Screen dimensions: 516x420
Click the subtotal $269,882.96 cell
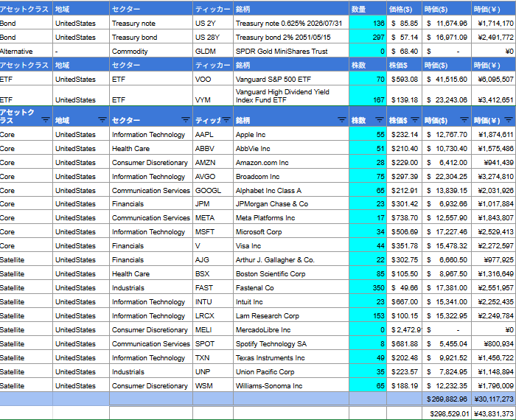coord(447,399)
